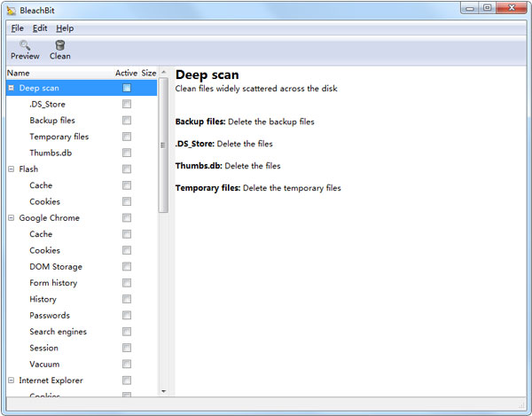Click the Size column header
532x416 pixels.
click(149, 73)
